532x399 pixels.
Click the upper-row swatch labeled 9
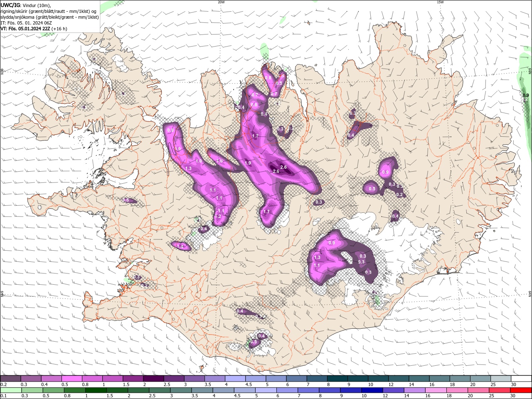point(357,379)
